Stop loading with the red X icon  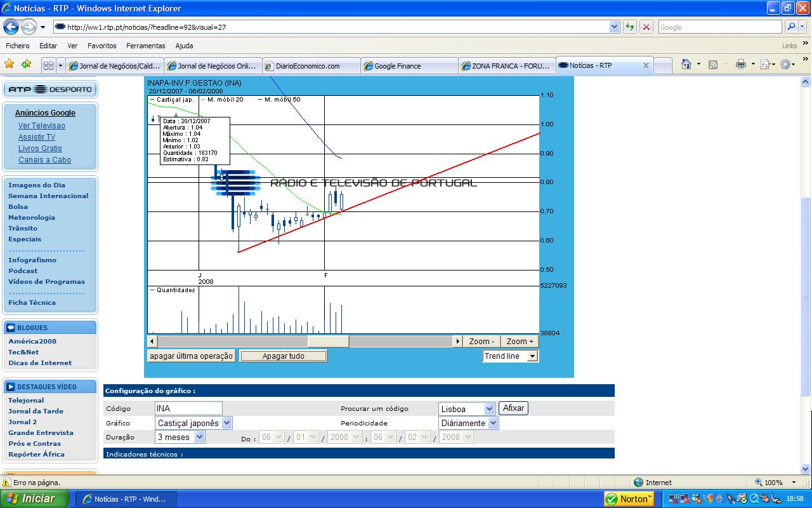point(646,27)
